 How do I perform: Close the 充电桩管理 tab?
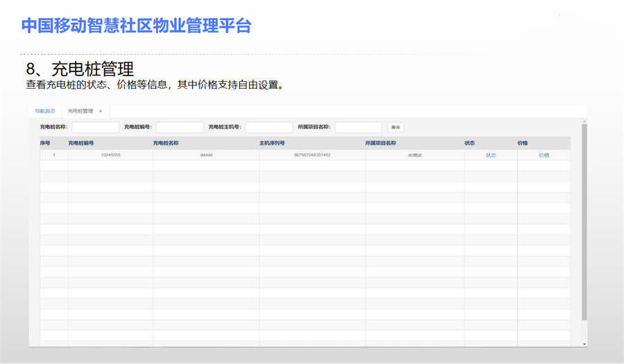[x=101, y=112]
